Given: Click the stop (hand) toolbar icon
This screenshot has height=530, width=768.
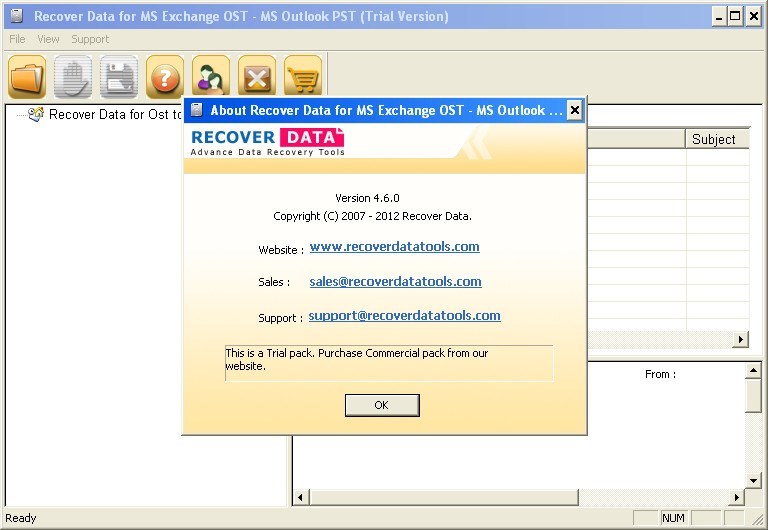Looking at the screenshot, I should (x=73, y=77).
